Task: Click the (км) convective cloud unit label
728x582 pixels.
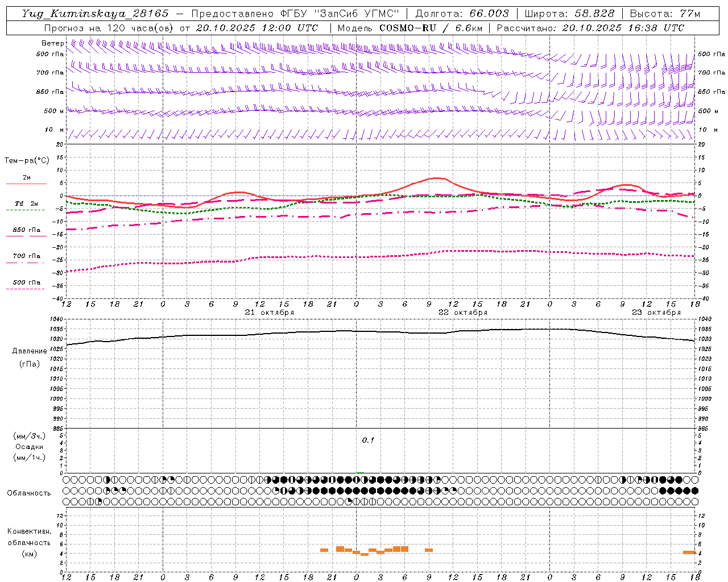Action: 30,554
